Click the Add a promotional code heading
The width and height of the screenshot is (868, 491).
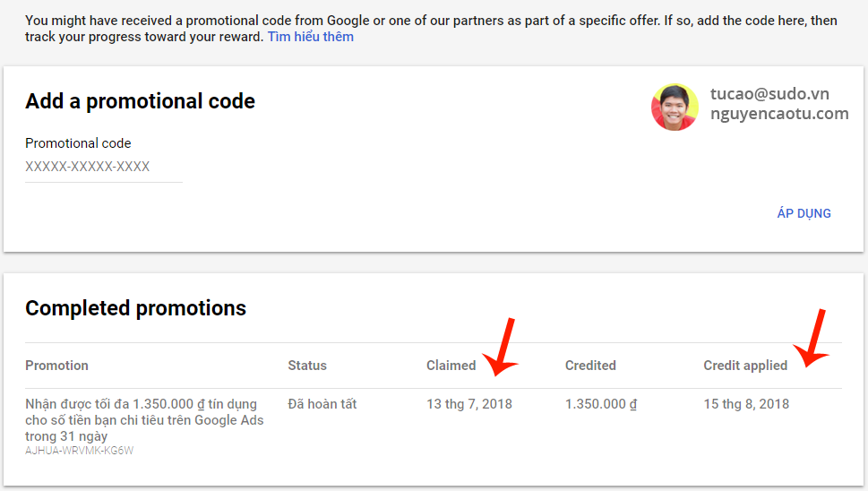[140, 101]
